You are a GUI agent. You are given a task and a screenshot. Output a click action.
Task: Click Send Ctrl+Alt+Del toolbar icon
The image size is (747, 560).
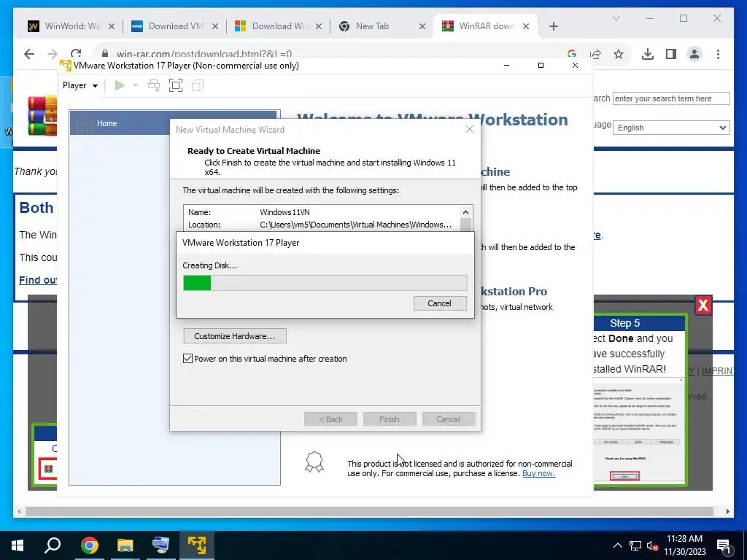pyautogui.click(x=154, y=85)
